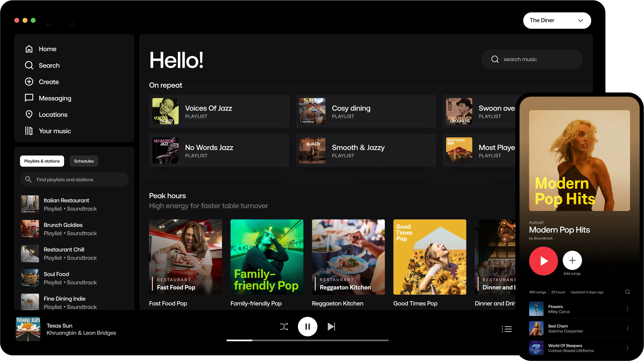Viewport: 644px width, 361px height.
Task: Switch to the Schedules tab
Action: click(x=84, y=161)
